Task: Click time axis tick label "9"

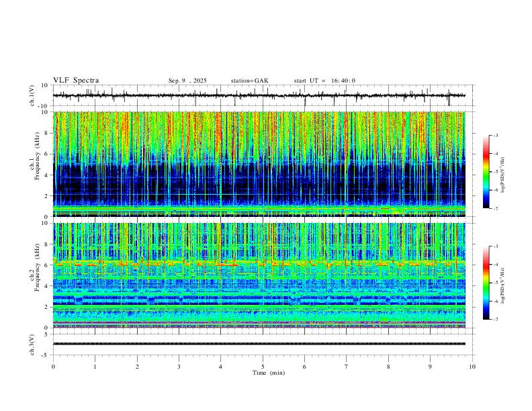Action: click(430, 367)
